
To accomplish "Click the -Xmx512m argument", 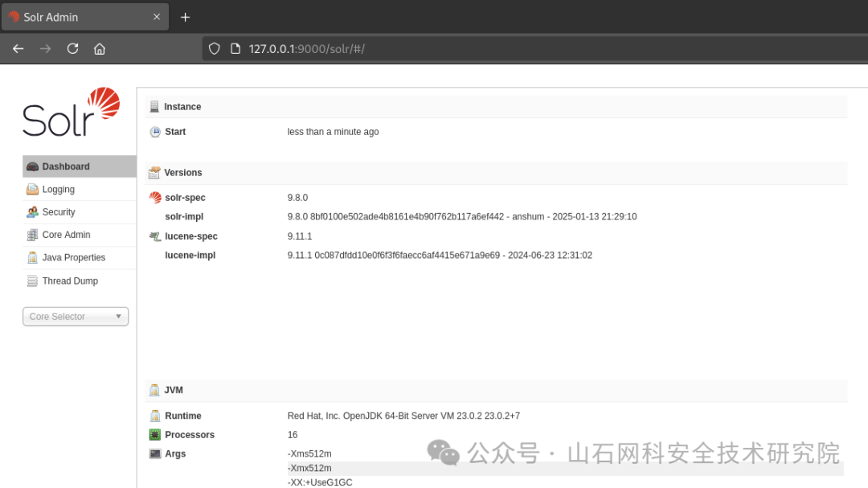I will coord(309,468).
